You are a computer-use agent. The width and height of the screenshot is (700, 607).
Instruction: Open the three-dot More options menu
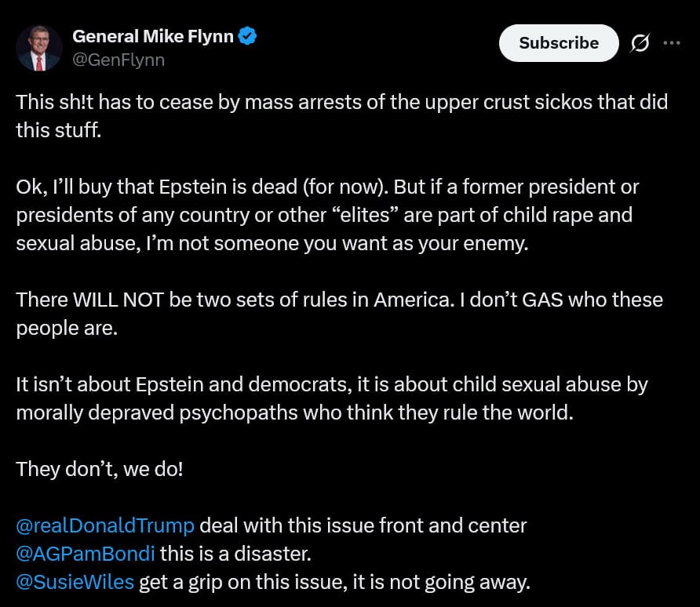click(672, 43)
